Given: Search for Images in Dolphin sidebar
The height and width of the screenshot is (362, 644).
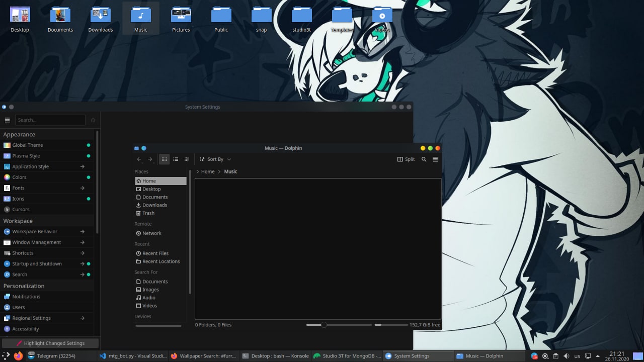Looking at the screenshot, I should pyautogui.click(x=160, y=290).
